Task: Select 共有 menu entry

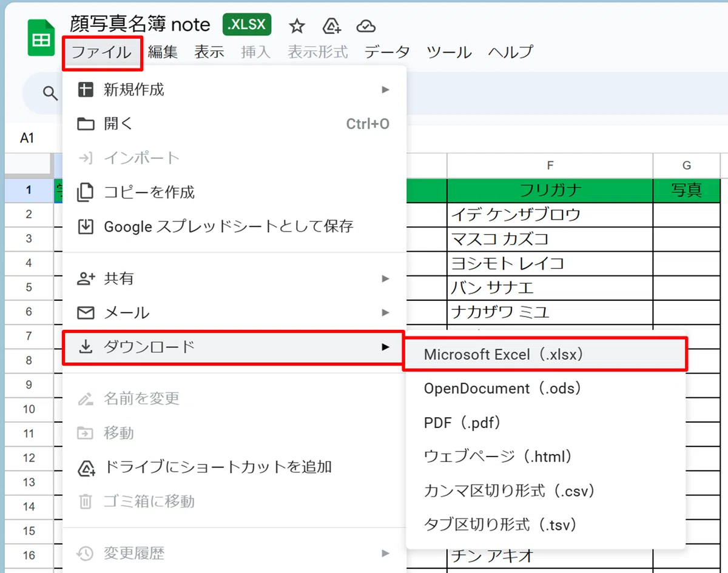Action: tap(234, 278)
